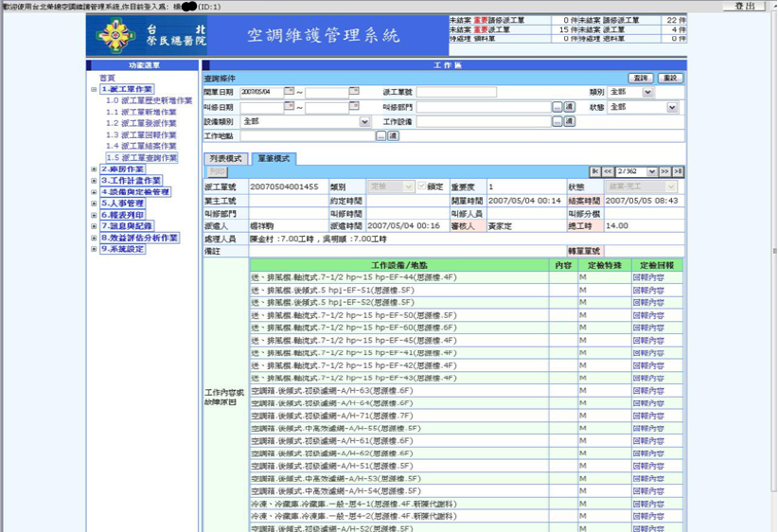This screenshot has height=532, width=778.
Task: Select work order number 20070504001455
Action: click(x=284, y=186)
